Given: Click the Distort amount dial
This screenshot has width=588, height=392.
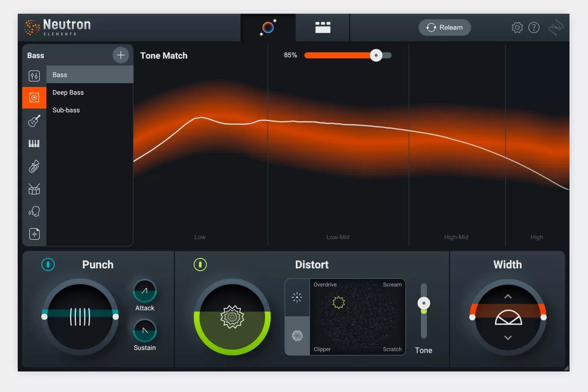Looking at the screenshot, I should click(232, 317).
